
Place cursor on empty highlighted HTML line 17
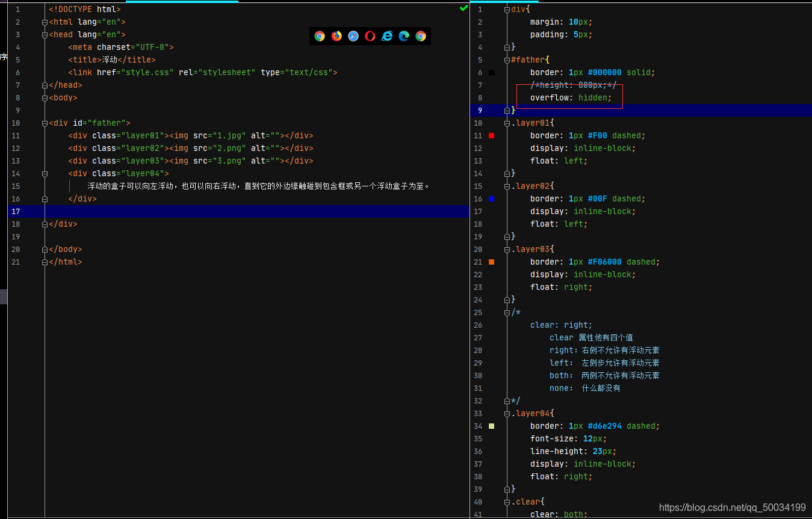[238, 212]
